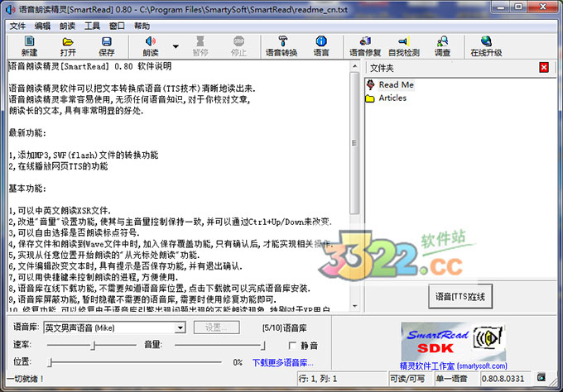The height and width of the screenshot is (392, 563).
Task: Click 在线升级 online upgrade icon
Action: point(486,46)
